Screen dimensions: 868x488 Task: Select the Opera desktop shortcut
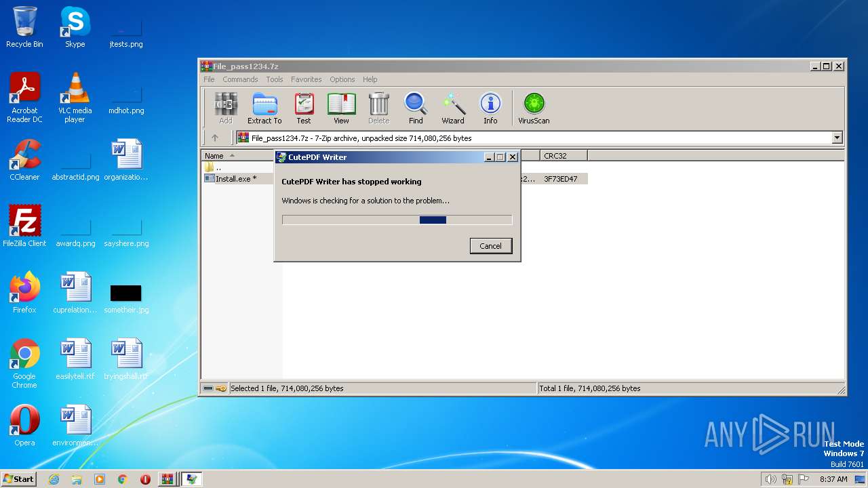[24, 426]
